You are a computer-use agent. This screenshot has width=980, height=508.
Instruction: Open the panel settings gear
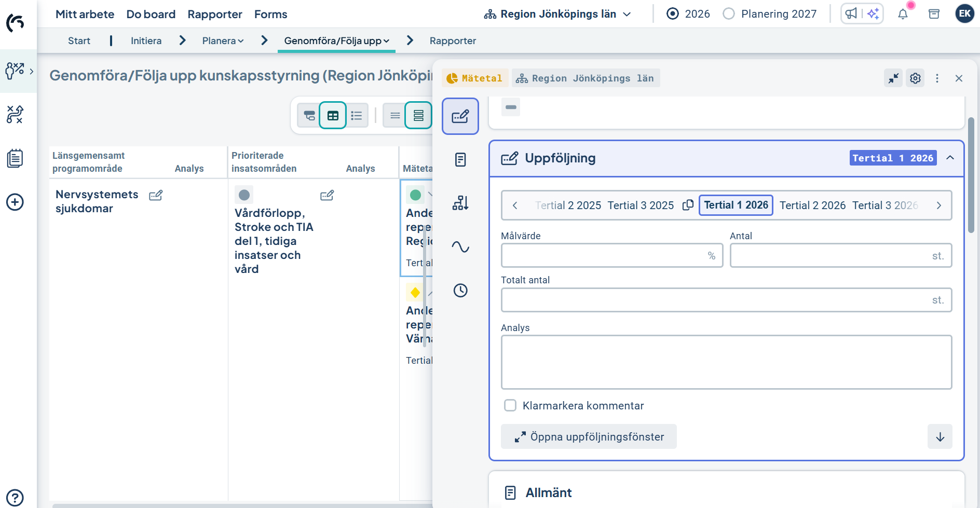click(x=915, y=78)
